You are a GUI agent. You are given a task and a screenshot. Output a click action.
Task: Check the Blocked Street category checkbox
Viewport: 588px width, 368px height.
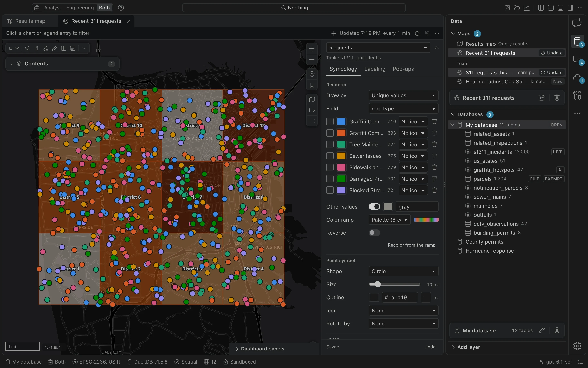(x=330, y=190)
